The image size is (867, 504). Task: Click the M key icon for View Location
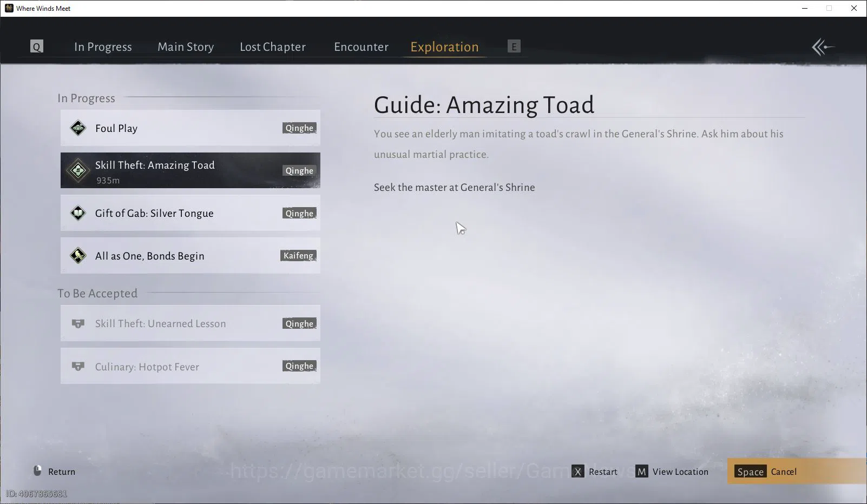641,472
